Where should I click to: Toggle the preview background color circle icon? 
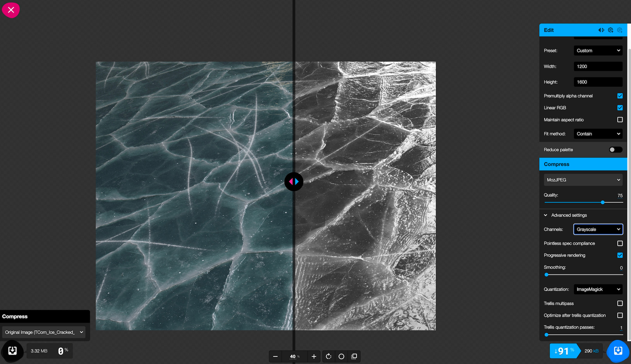[341, 356]
